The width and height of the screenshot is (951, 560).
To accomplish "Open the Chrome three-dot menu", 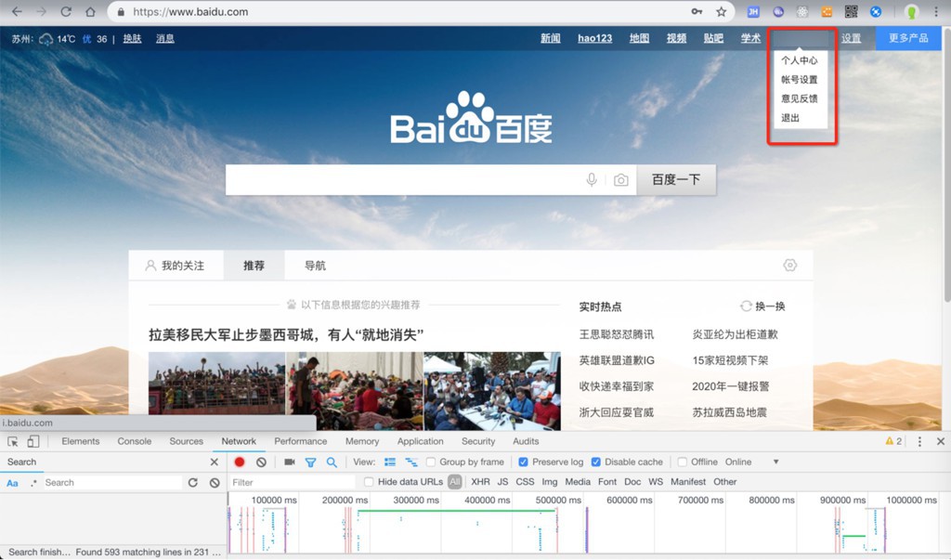I will pyautogui.click(x=936, y=11).
